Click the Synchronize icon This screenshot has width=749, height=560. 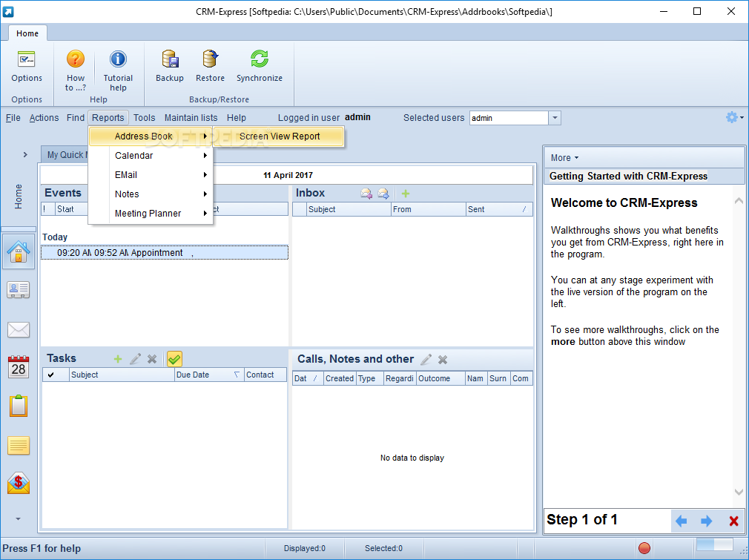pyautogui.click(x=260, y=66)
